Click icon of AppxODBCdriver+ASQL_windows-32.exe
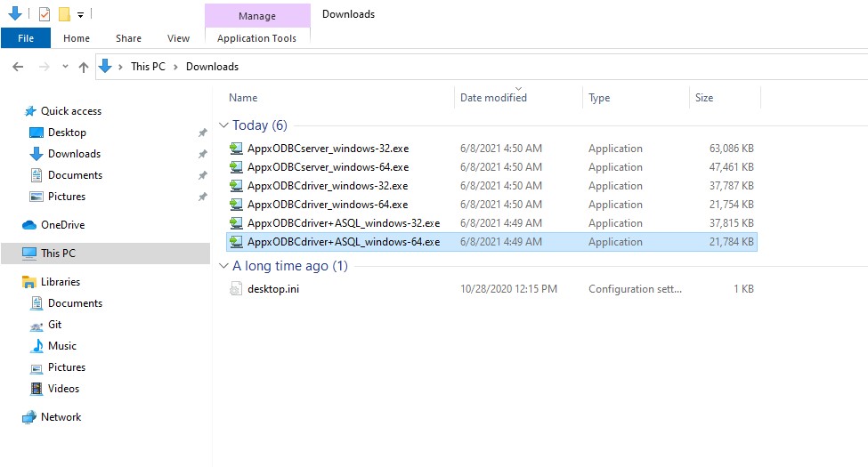 237,223
